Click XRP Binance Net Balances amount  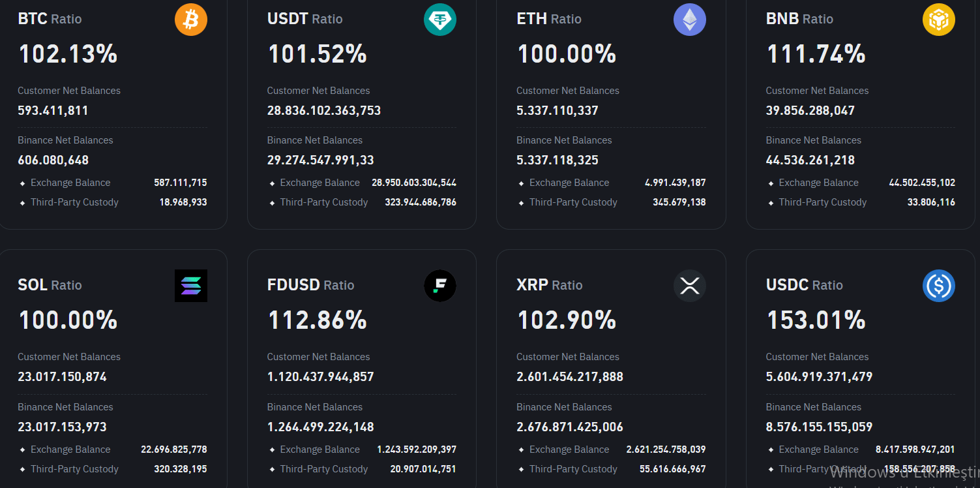coord(570,427)
